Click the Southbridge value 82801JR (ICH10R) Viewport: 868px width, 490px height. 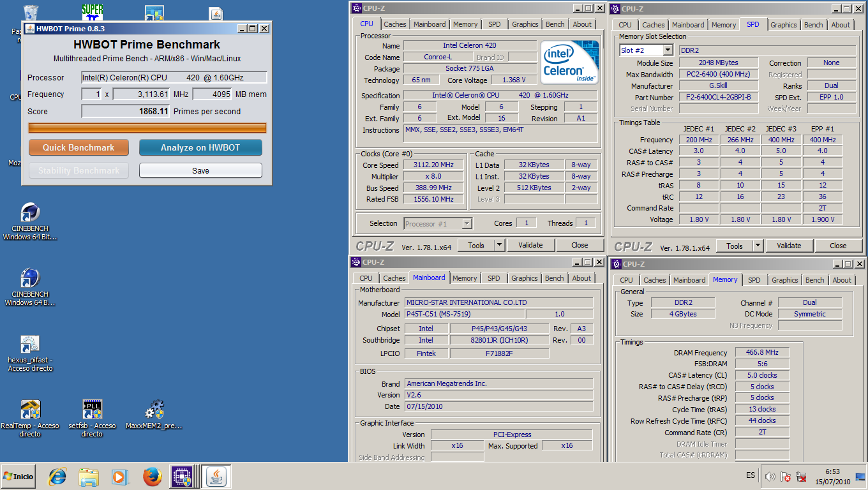pos(499,340)
